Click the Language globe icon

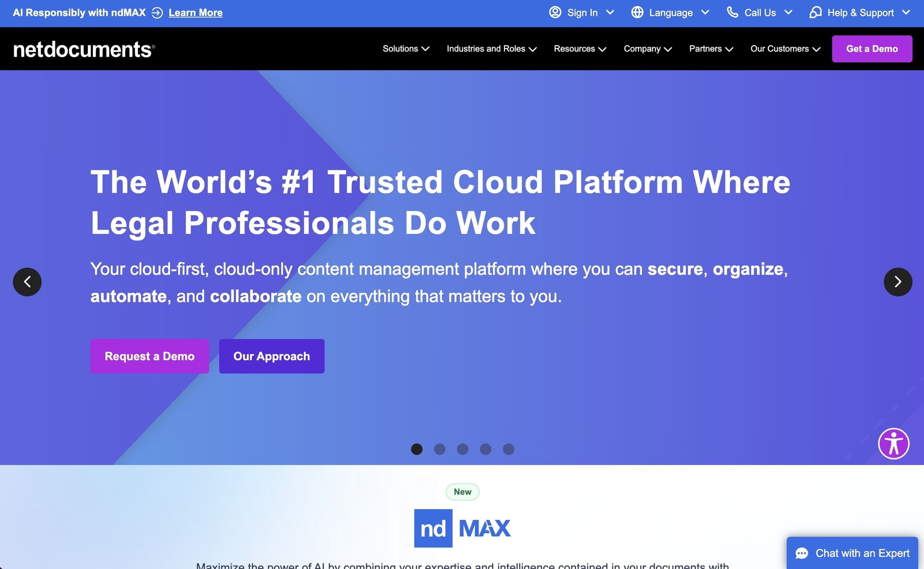637,12
